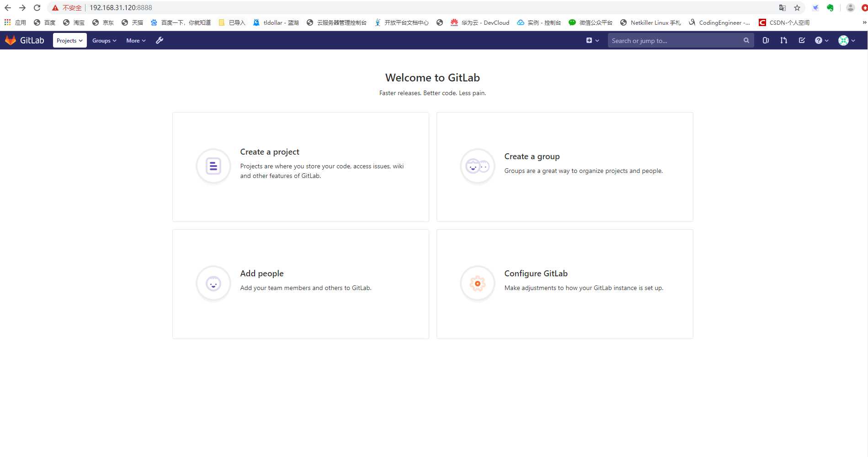
Task: Click the Configure GitLab gear icon
Action: click(x=477, y=284)
